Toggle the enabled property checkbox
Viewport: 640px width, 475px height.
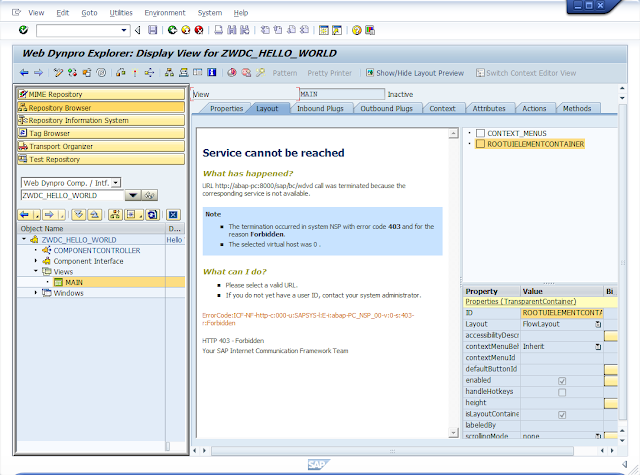pos(562,381)
